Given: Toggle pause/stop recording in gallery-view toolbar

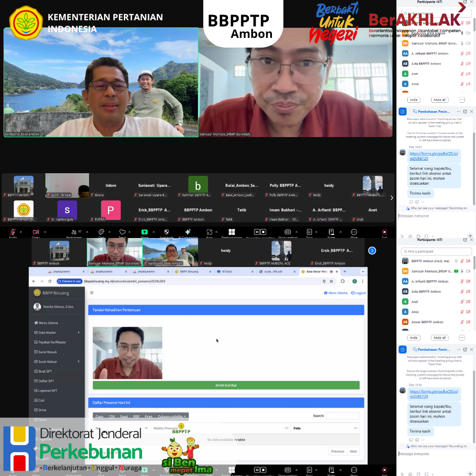Looking at the screenshot, I should tap(260, 232).
